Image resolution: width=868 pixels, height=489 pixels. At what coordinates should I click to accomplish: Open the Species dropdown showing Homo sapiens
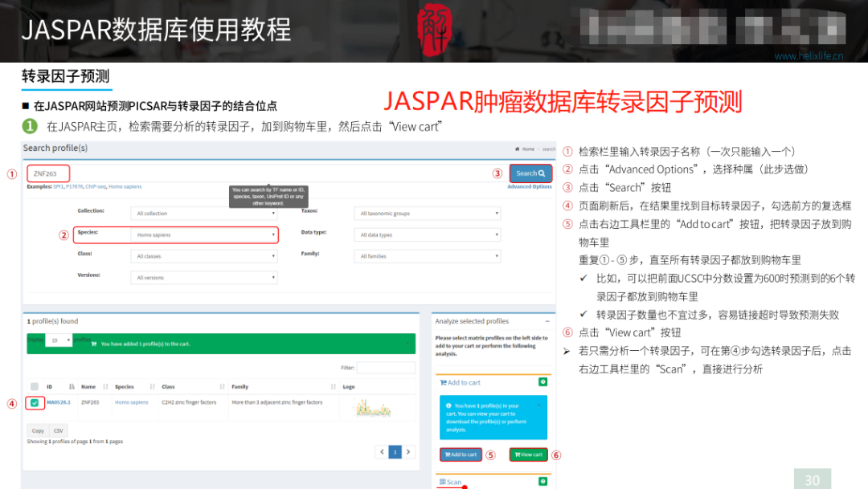[x=203, y=235]
